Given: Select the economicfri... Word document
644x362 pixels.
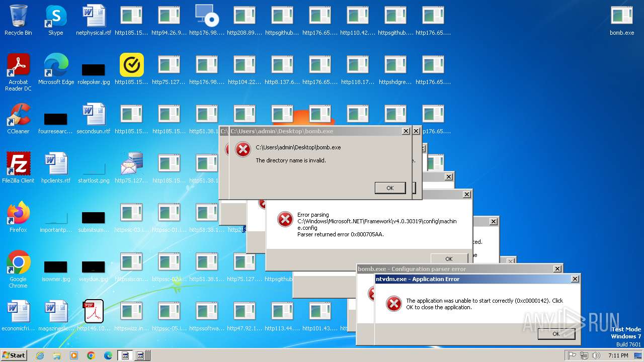Looking at the screenshot, I should point(18,316).
